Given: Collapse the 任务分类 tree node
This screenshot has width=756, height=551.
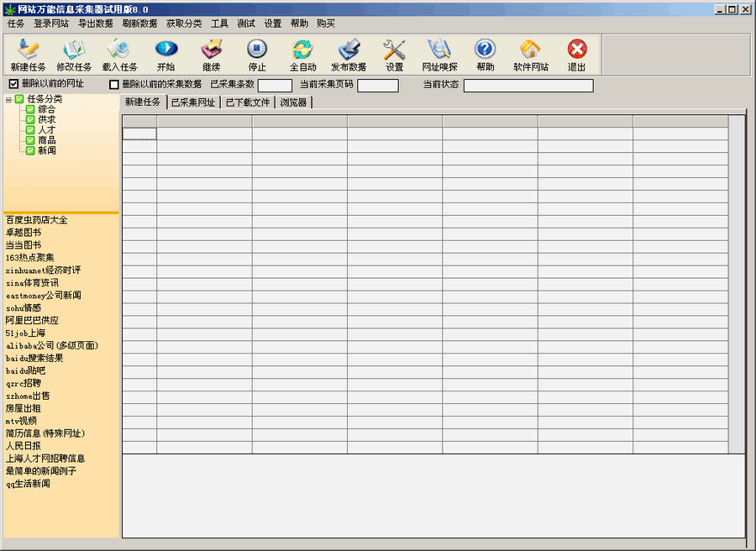Looking at the screenshot, I should 8,99.
